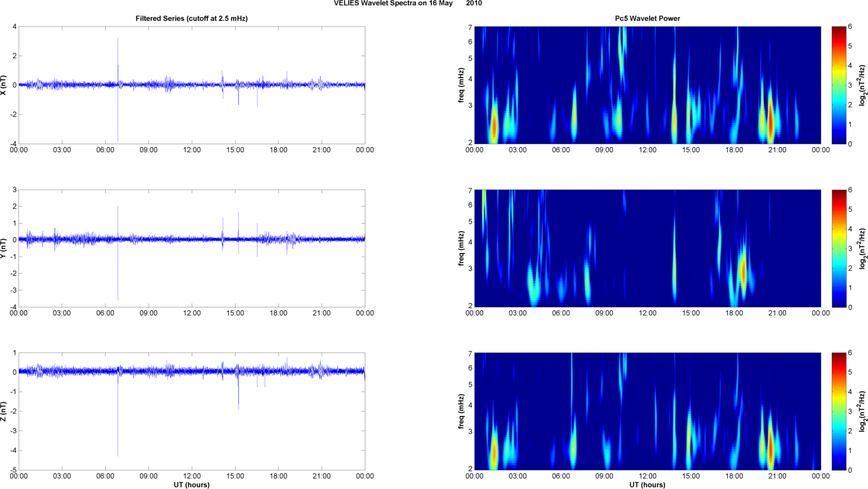
Task: Click the '3' tick on middle color bar
Action: pyautogui.click(x=850, y=248)
